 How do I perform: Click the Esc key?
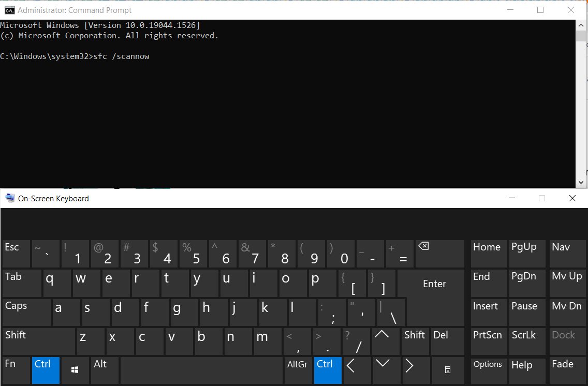click(x=16, y=254)
